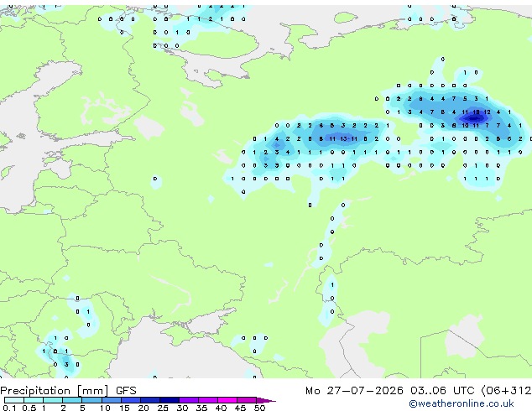Screen dimensions: 532x411
Task: Click the legend arrow tip above 50 mm
Action: (x=266, y=400)
